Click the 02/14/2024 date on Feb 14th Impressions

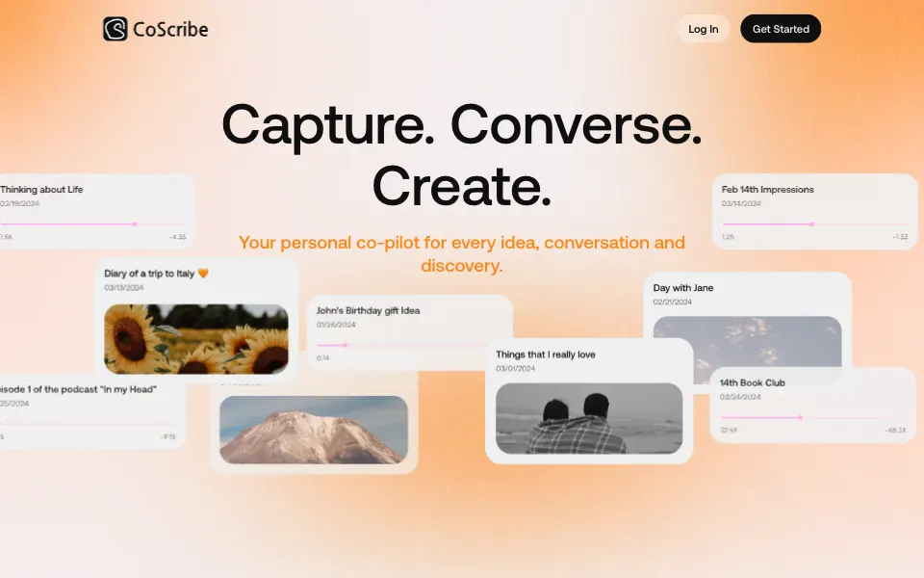click(741, 203)
